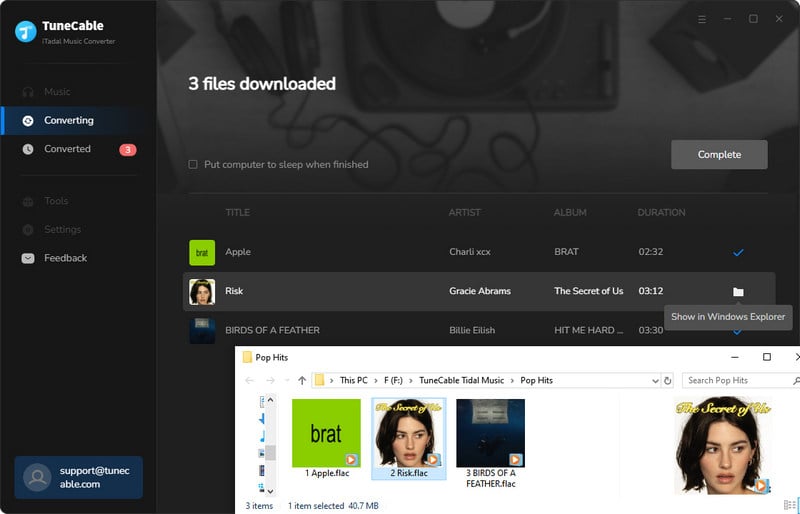
Task: Click the Billie Eilish artist name
Action: [472, 330]
